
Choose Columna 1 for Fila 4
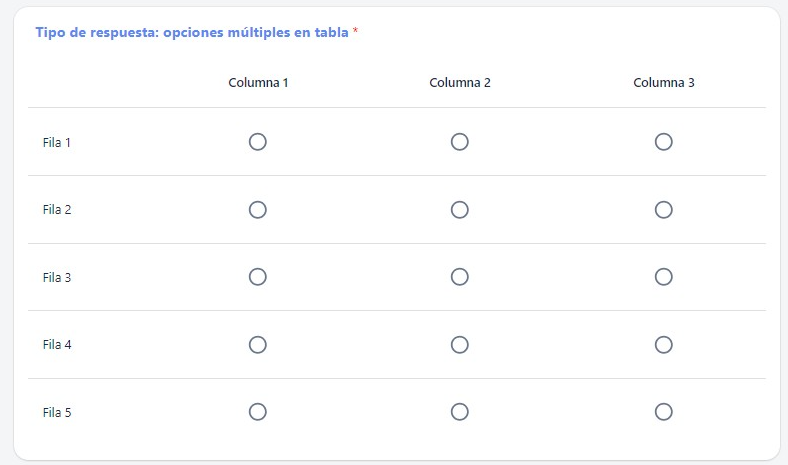pos(257,344)
